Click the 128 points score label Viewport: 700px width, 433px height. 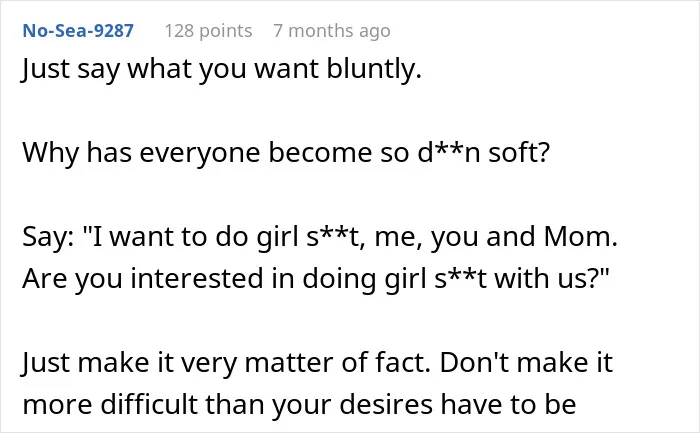pos(208,31)
